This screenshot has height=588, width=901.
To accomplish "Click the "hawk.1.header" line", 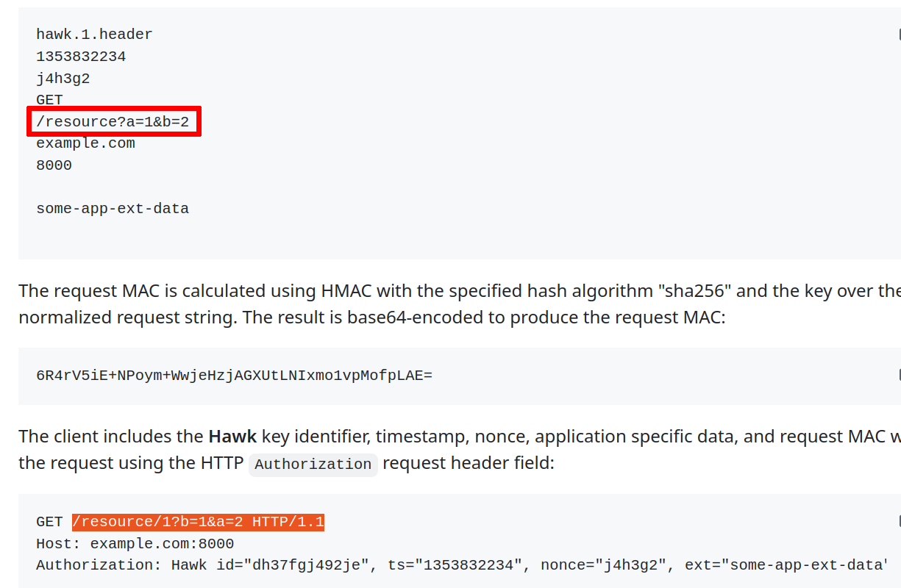I will coord(94,35).
